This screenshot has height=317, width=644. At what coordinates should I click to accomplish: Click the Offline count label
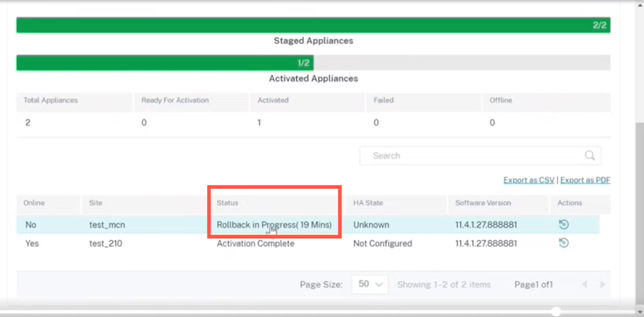pyautogui.click(x=501, y=100)
